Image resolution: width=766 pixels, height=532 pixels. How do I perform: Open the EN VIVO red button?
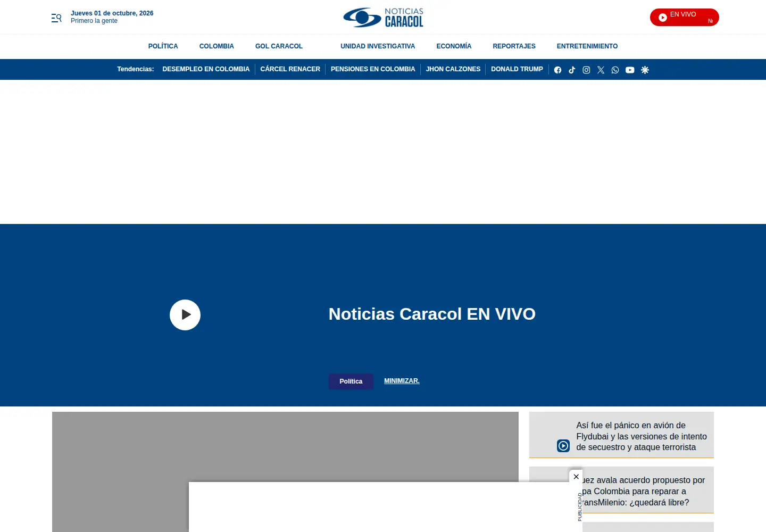click(x=684, y=18)
